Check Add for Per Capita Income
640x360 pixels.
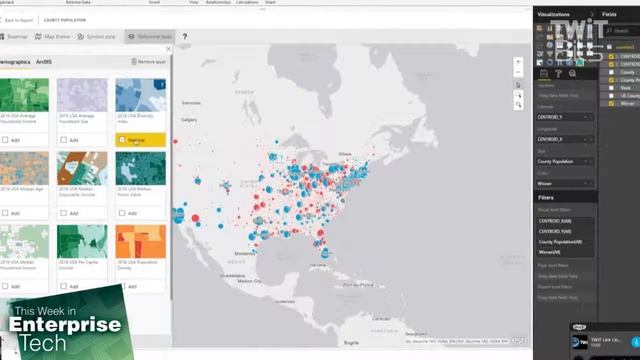coord(63,286)
